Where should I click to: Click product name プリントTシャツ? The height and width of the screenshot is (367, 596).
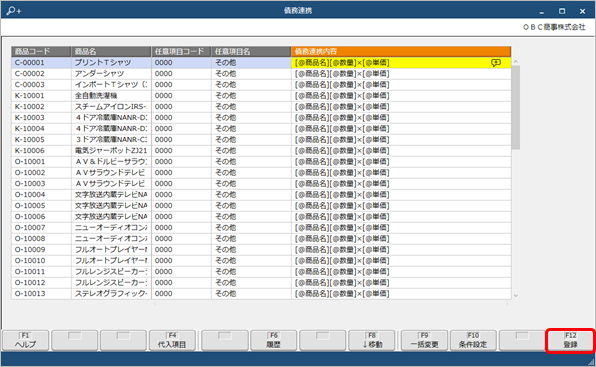[x=111, y=63]
